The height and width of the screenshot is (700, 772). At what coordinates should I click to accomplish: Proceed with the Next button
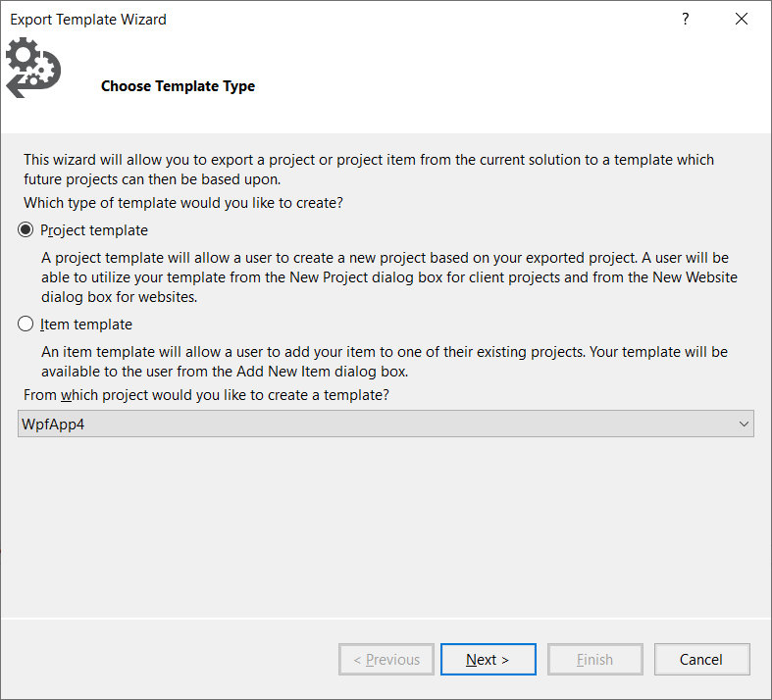pyautogui.click(x=488, y=660)
